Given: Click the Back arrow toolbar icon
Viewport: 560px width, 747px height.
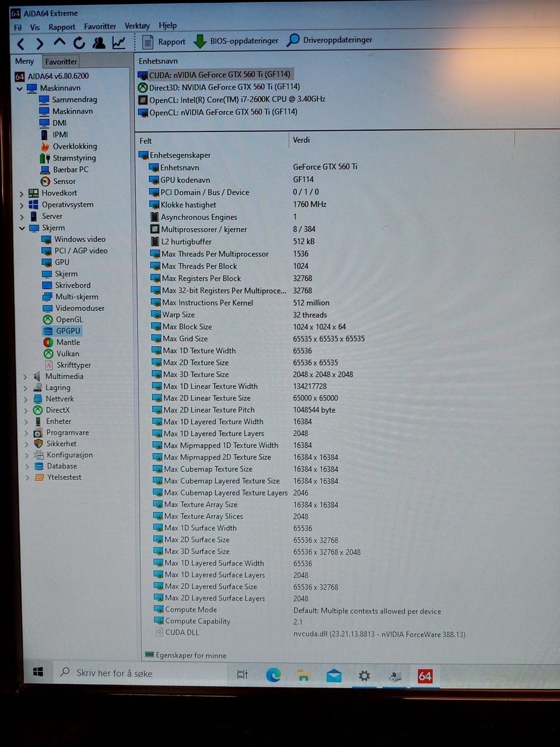Looking at the screenshot, I should [21, 44].
